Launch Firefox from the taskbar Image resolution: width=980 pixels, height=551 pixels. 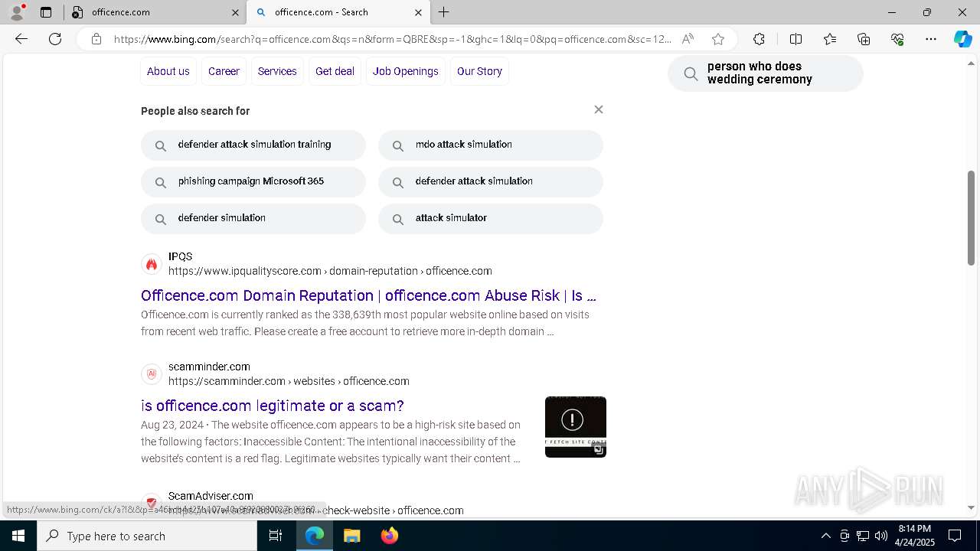click(390, 536)
